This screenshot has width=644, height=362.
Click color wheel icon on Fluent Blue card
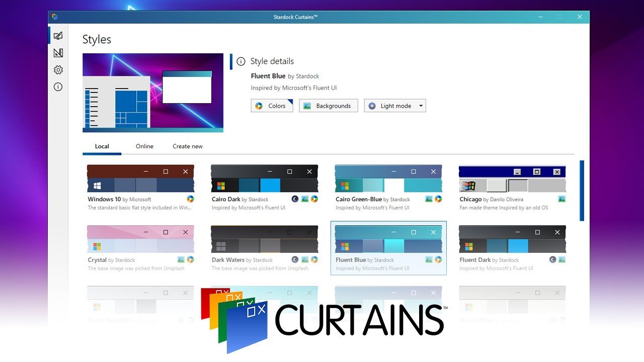(438, 260)
